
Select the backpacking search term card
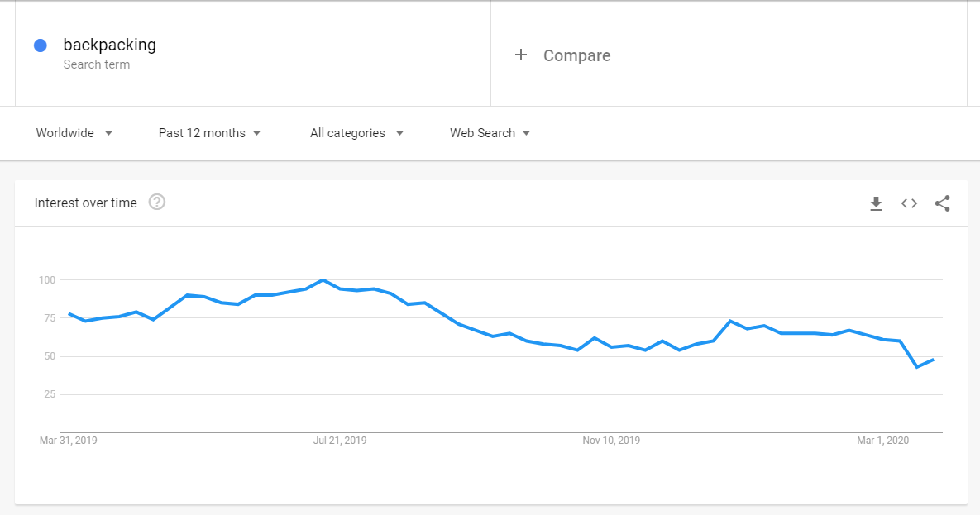pyautogui.click(x=110, y=45)
